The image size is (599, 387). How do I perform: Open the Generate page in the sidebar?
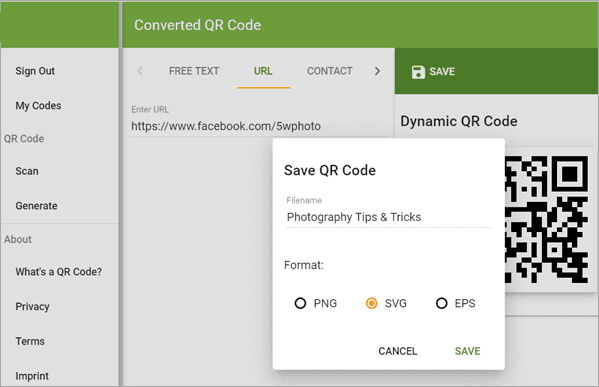click(x=36, y=206)
